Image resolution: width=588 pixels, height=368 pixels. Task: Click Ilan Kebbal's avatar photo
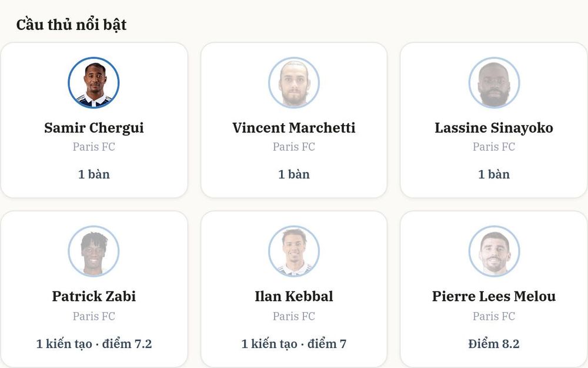[294, 251]
